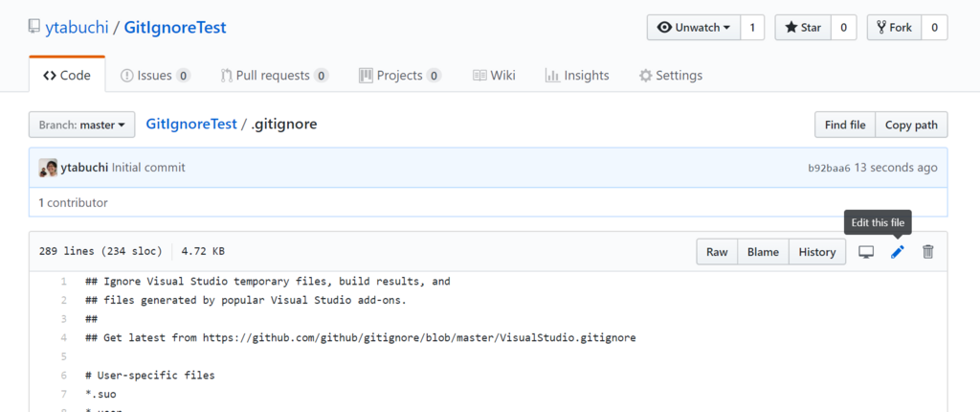Click the '4.72 KB' file size text
980x412 pixels.
point(203,252)
